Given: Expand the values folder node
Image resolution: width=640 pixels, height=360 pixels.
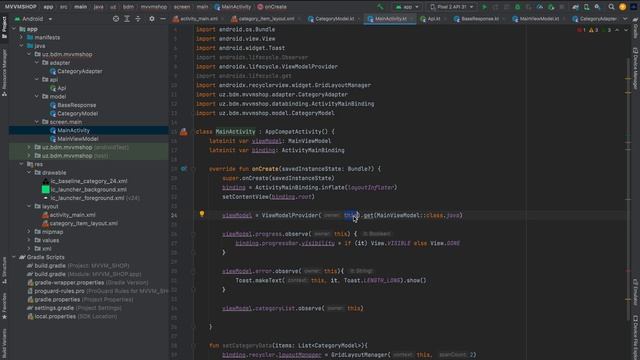Looking at the screenshot, I should (29, 240).
